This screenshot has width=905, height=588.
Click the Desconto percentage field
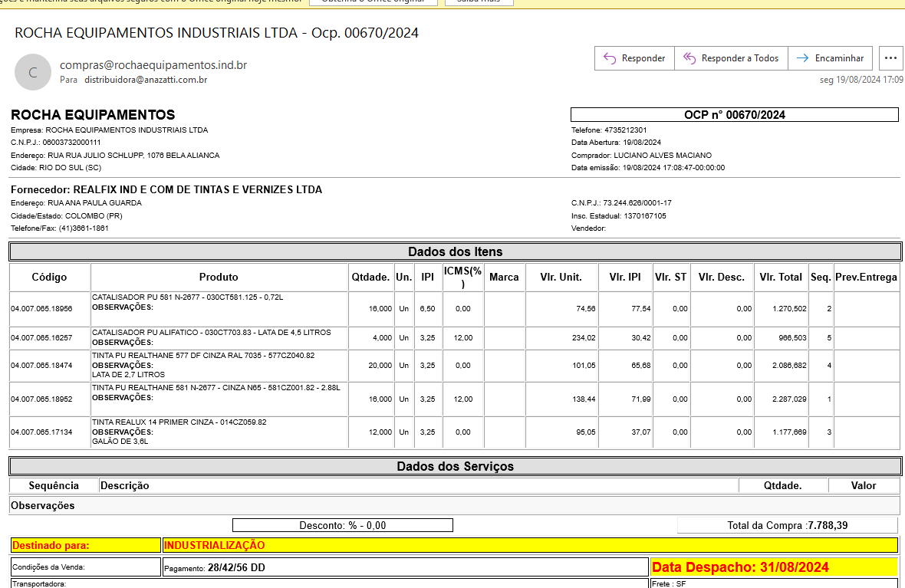pos(343,525)
